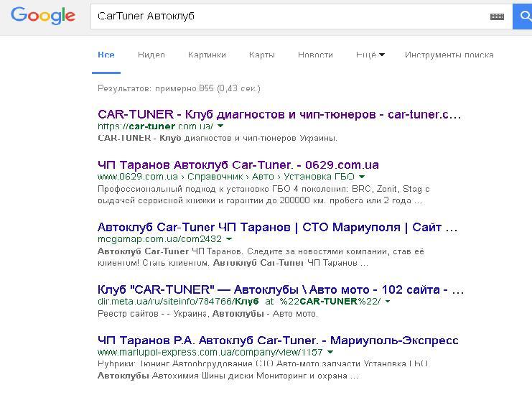Image resolution: width=532 pixels, height=395 pixels.
Task: Open Инструменты поиска options
Action: point(449,55)
